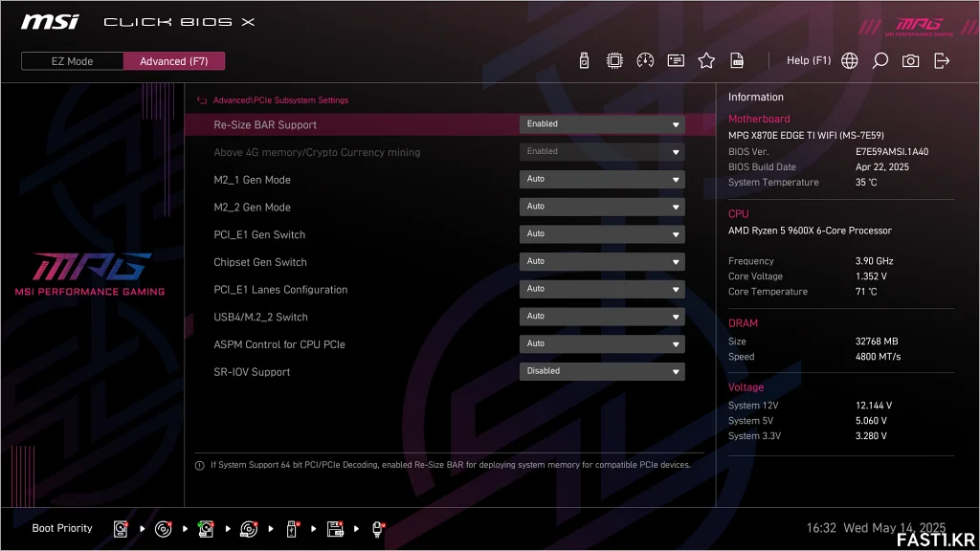This screenshot has height=551, width=980.
Task: Open USB4/M.2_2 Switch dropdown
Action: [x=602, y=317]
